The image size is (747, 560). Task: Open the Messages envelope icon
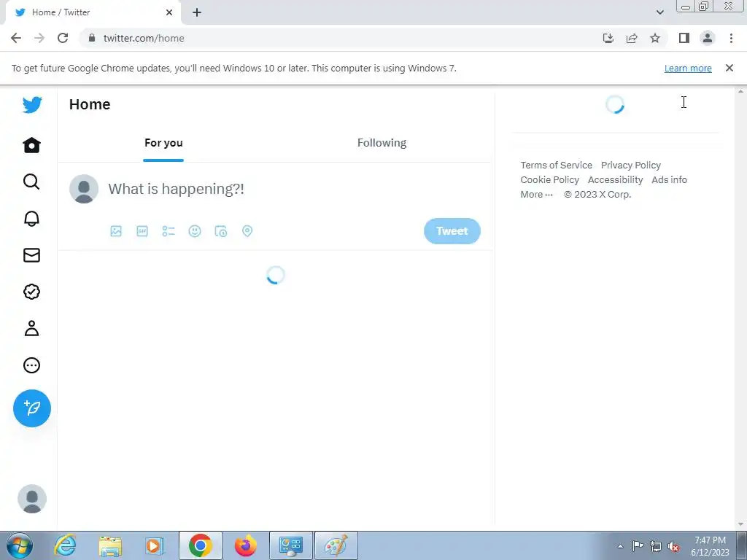click(x=31, y=255)
